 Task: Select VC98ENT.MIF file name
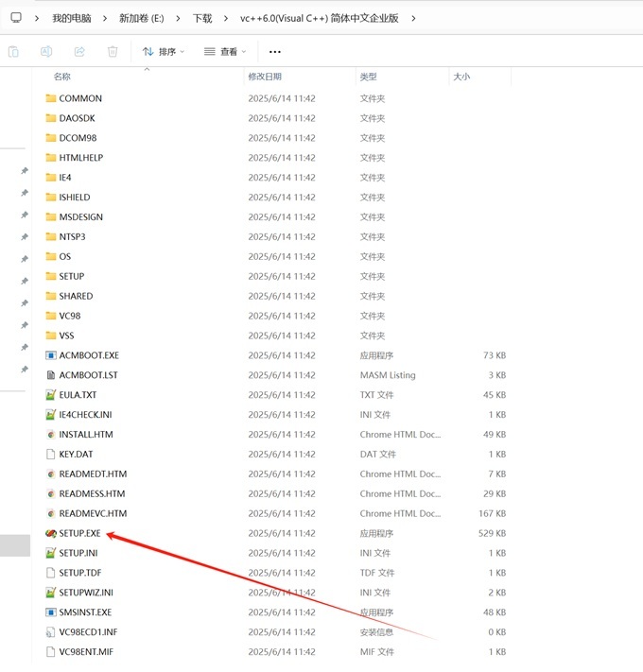click(x=86, y=651)
